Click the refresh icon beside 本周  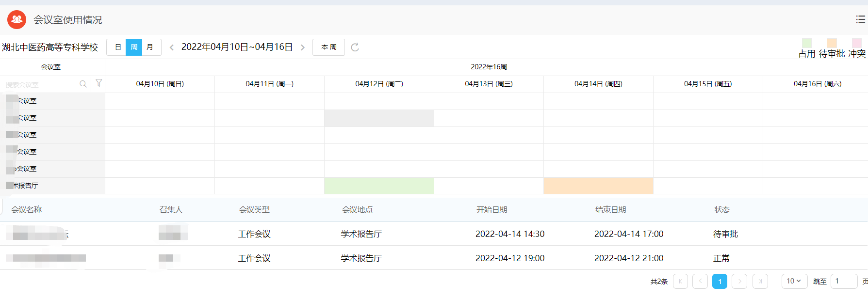tap(355, 47)
